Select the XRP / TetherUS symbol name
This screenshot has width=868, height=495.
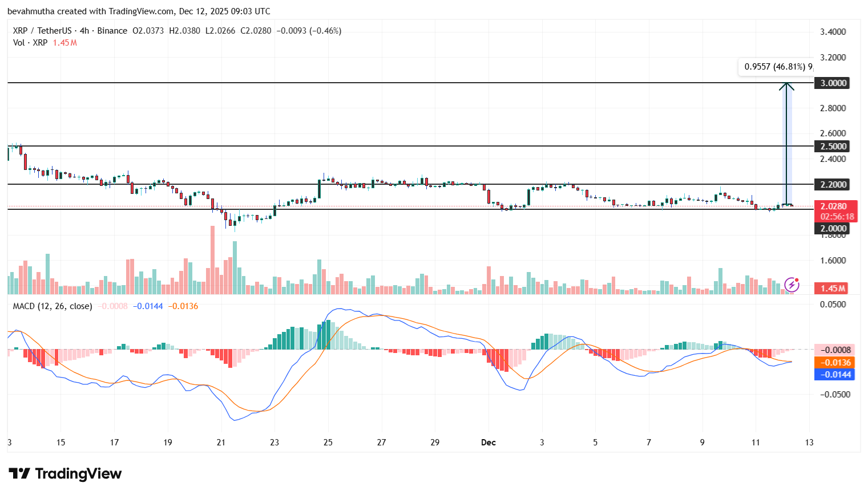click(43, 31)
